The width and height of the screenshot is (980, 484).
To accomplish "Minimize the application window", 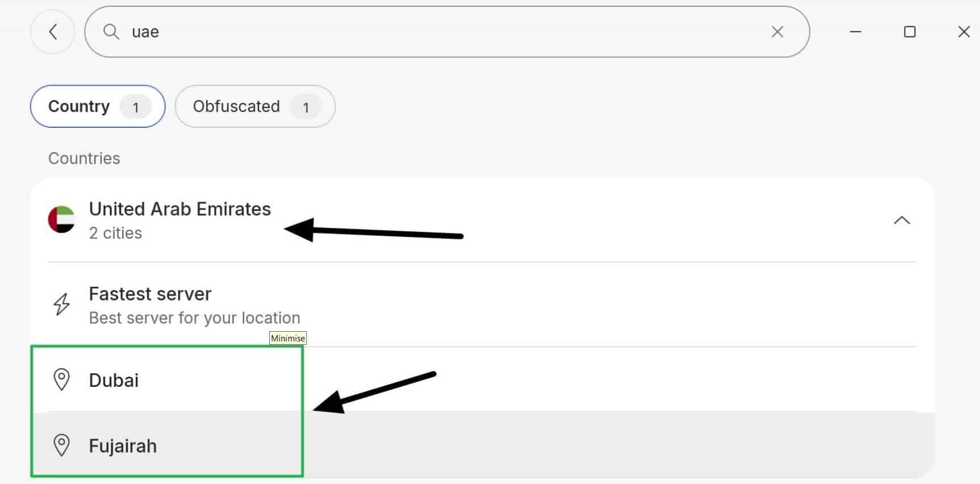I will [855, 32].
